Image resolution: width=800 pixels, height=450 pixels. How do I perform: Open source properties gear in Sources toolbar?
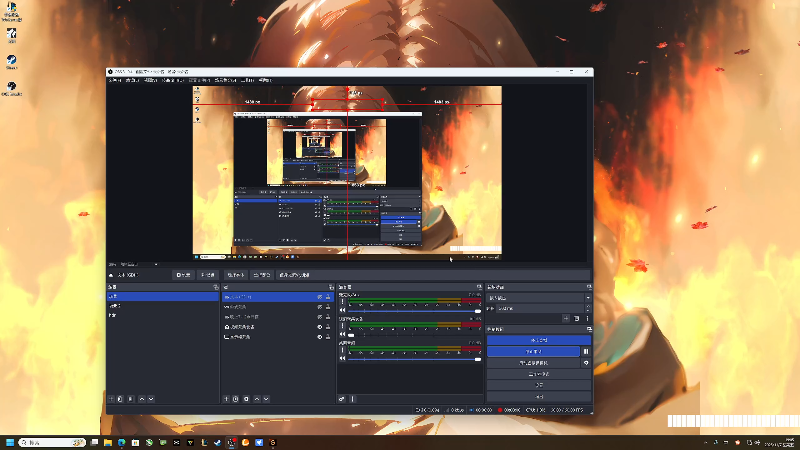pos(246,399)
